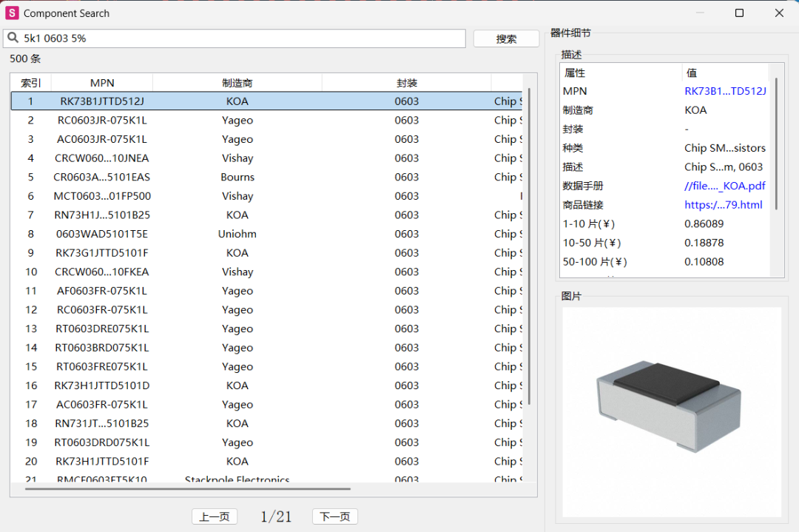Click the 1-10 片 price value 0.86089
This screenshot has height=532, width=799.
click(704, 223)
